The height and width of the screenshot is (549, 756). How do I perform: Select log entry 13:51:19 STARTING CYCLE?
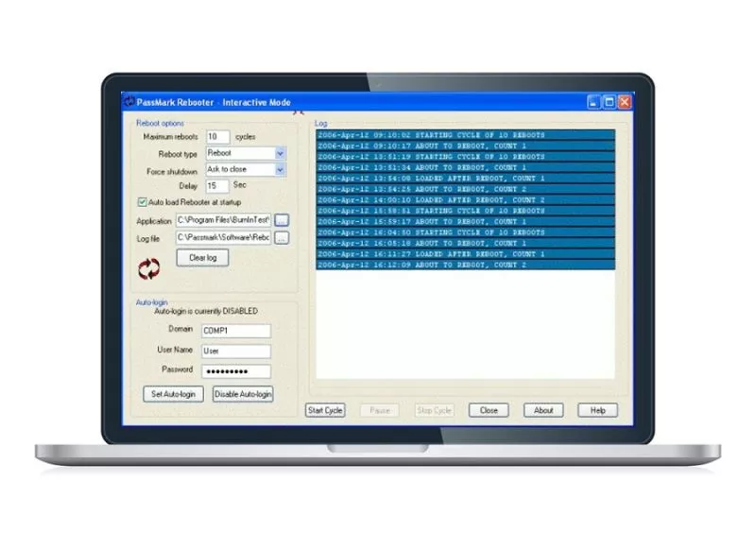(466, 157)
